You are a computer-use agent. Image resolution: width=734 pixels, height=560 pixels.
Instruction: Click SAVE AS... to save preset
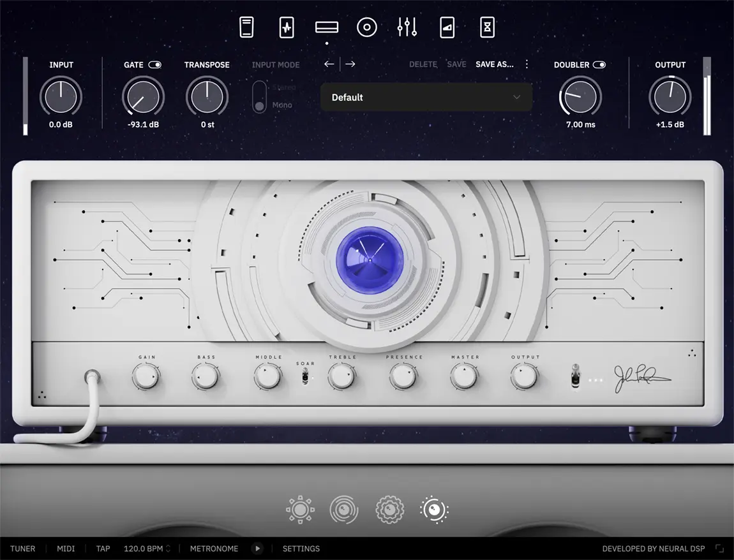495,64
